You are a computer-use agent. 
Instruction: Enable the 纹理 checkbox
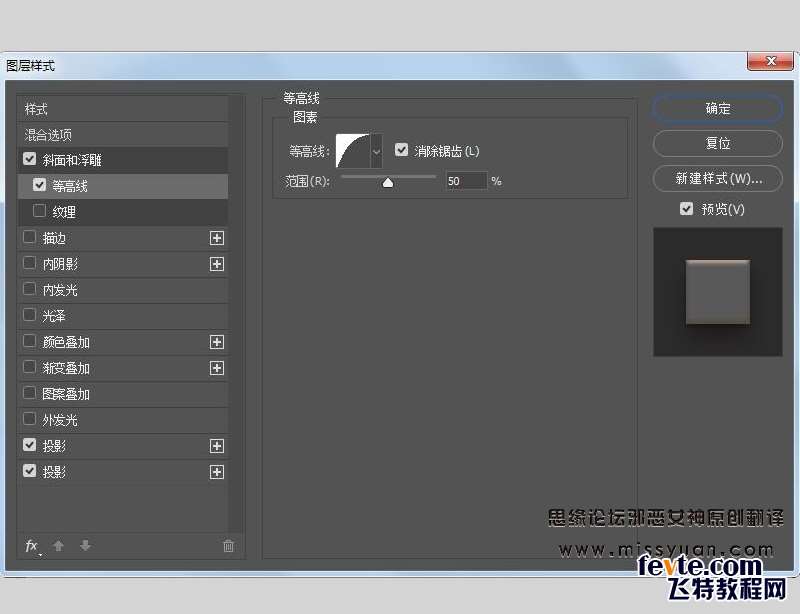39,210
